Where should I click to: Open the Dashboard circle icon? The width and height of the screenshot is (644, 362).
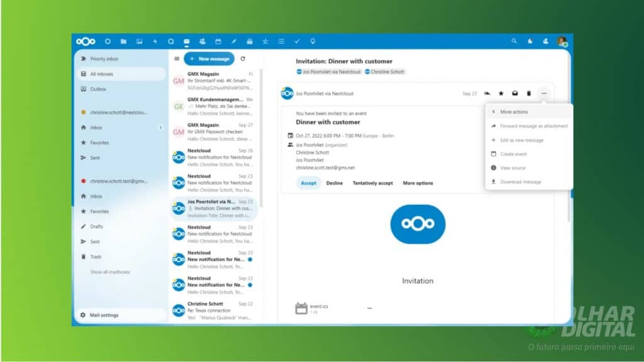click(108, 41)
